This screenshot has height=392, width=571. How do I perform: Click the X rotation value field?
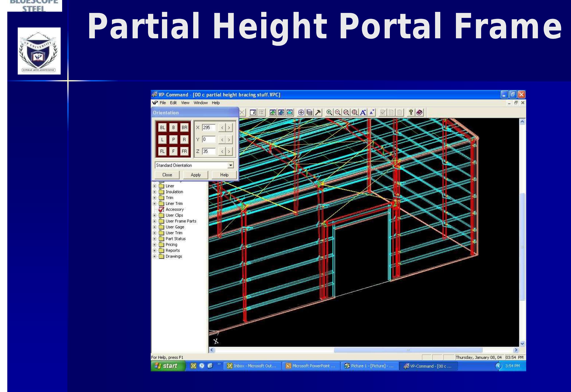[208, 127]
